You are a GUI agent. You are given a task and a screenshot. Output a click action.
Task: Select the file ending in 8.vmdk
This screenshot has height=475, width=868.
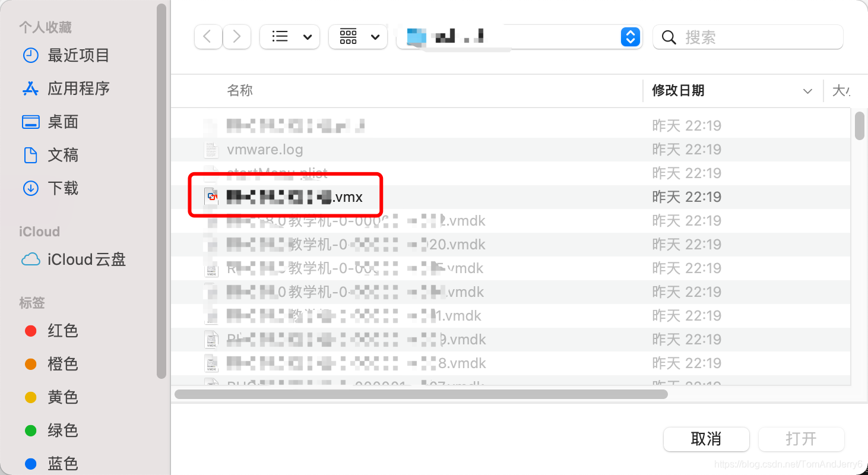(511, 363)
